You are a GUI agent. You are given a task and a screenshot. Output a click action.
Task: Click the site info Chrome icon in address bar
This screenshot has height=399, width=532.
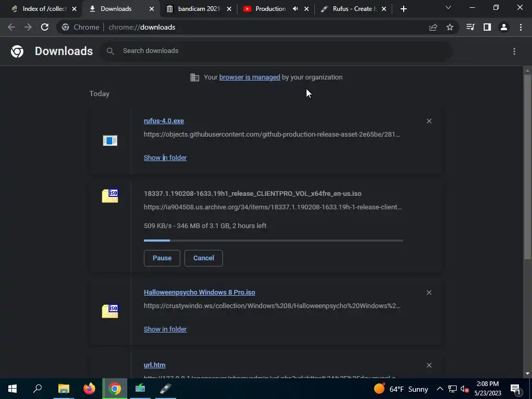65,27
